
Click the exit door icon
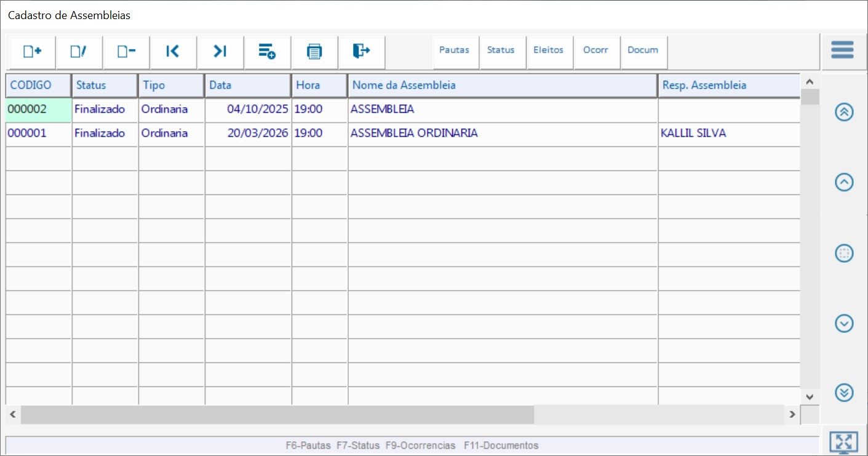(x=362, y=52)
